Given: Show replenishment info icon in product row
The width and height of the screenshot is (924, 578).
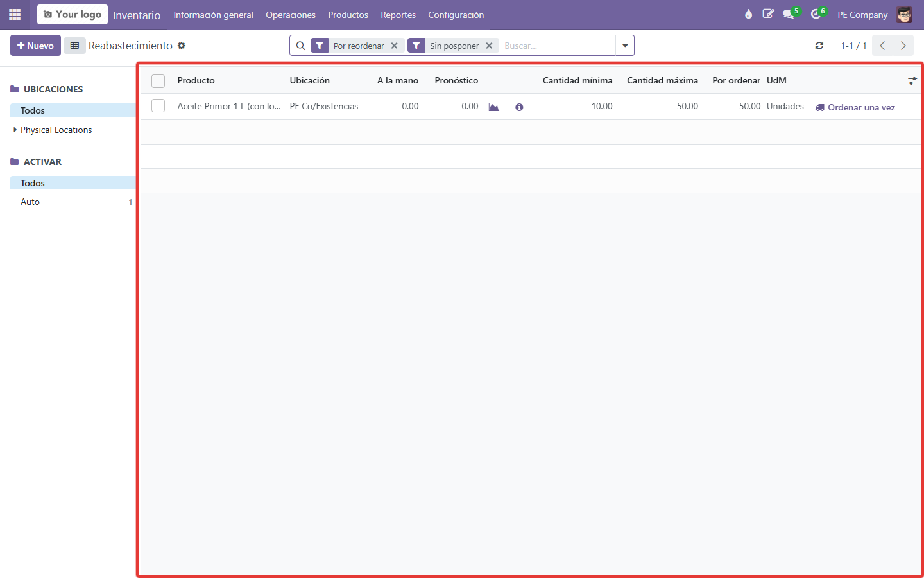Looking at the screenshot, I should tap(519, 107).
